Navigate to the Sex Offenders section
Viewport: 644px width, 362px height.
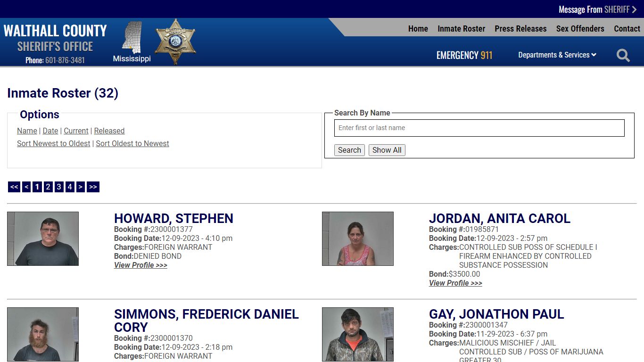[x=580, y=28]
